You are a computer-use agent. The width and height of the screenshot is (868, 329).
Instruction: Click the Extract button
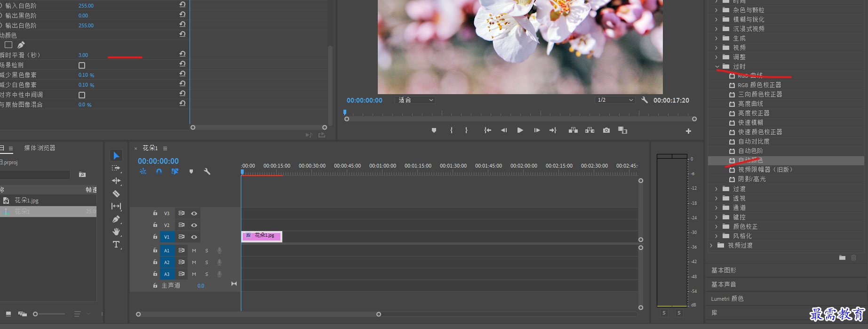(x=589, y=130)
